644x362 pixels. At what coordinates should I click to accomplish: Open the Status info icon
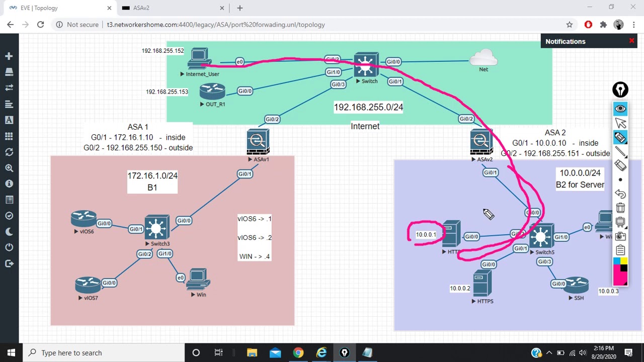pyautogui.click(x=9, y=184)
